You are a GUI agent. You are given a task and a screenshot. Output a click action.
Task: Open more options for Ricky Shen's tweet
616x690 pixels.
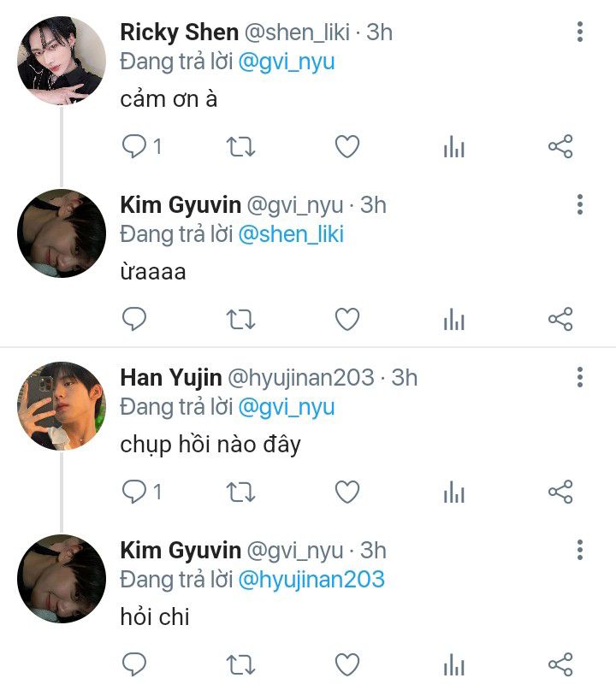pyautogui.click(x=580, y=32)
